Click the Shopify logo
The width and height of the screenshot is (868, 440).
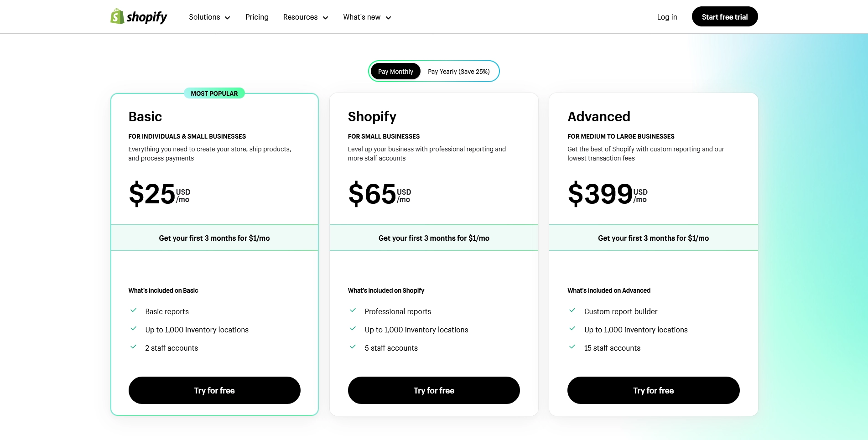[139, 17]
